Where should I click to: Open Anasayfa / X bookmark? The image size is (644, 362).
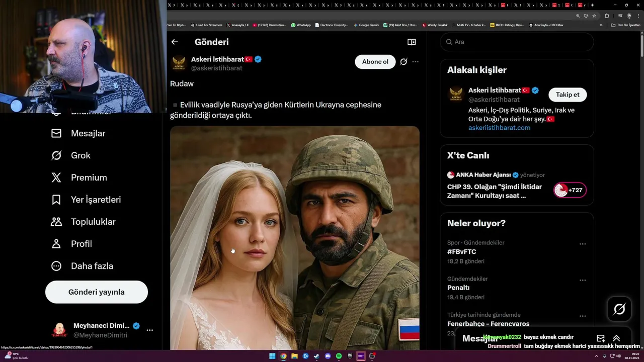click(237, 25)
